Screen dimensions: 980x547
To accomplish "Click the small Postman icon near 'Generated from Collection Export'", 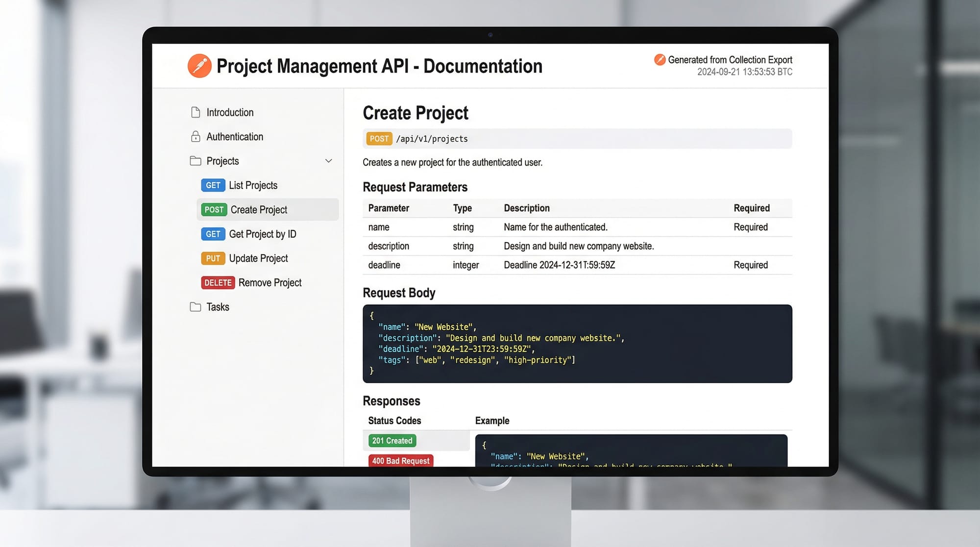I will (660, 60).
